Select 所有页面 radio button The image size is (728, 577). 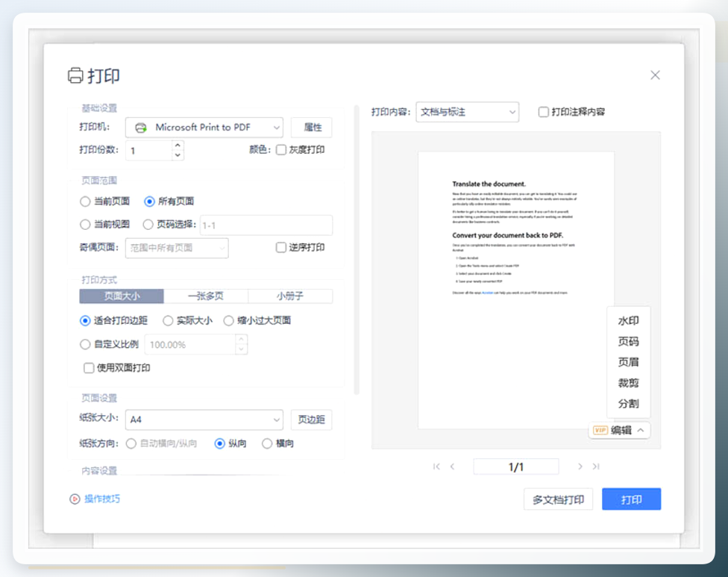(149, 201)
